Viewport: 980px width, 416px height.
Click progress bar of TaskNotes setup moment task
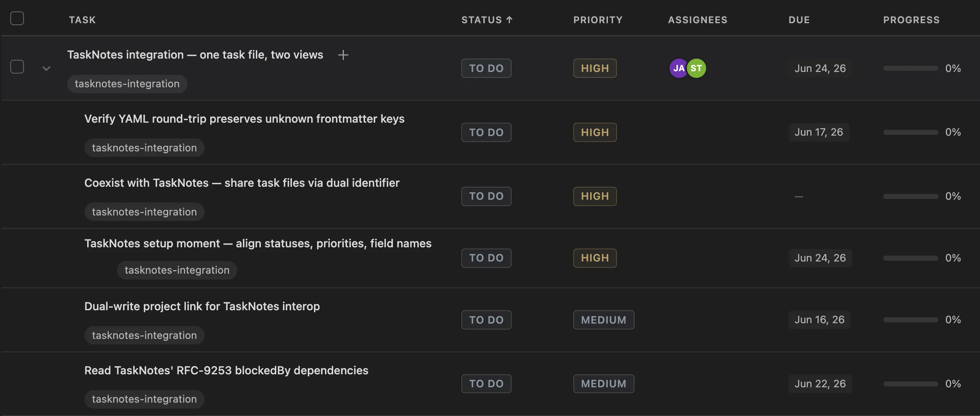point(910,258)
